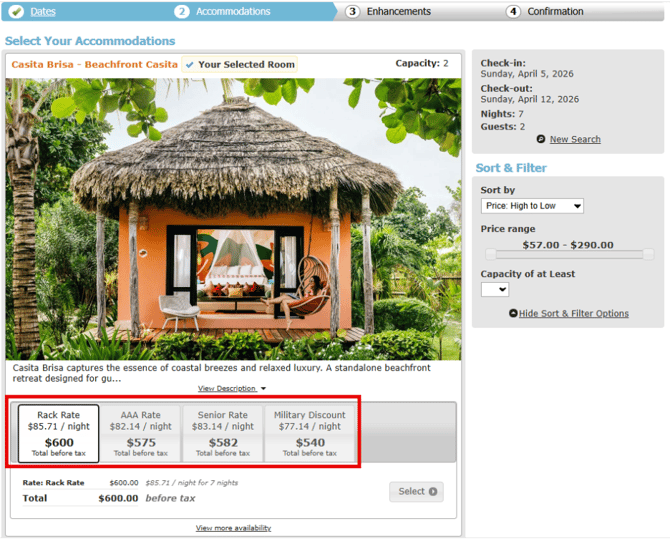Click the arrow icon on the Select button
This screenshot has width=670, height=539.
click(x=433, y=491)
